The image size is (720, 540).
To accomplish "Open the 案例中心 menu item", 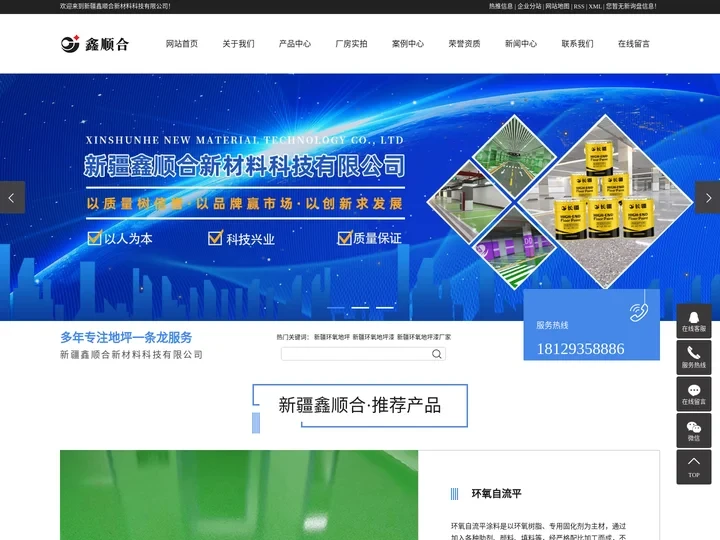I will point(407,44).
